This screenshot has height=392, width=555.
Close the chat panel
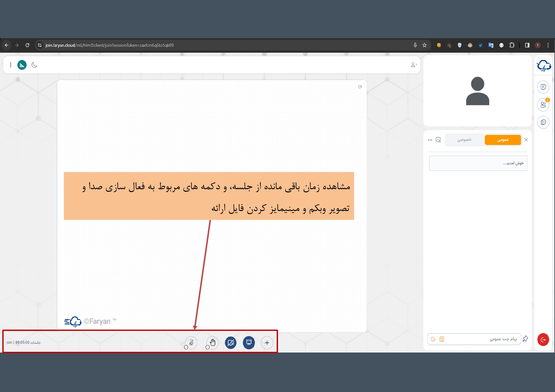[x=526, y=140]
